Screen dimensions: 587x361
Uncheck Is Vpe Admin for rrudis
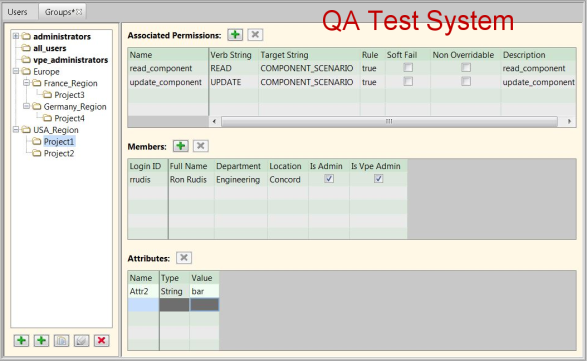tap(378, 179)
